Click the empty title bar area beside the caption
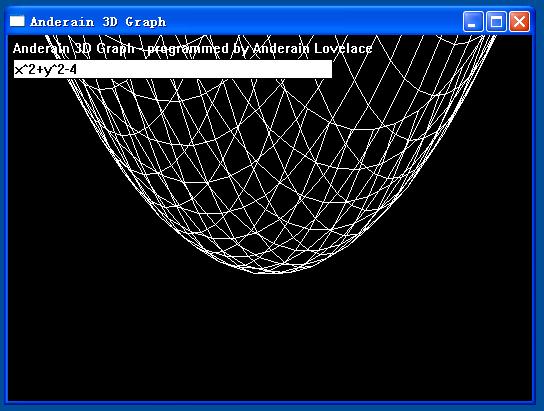Viewport: 544px width, 411px height. (312, 22)
